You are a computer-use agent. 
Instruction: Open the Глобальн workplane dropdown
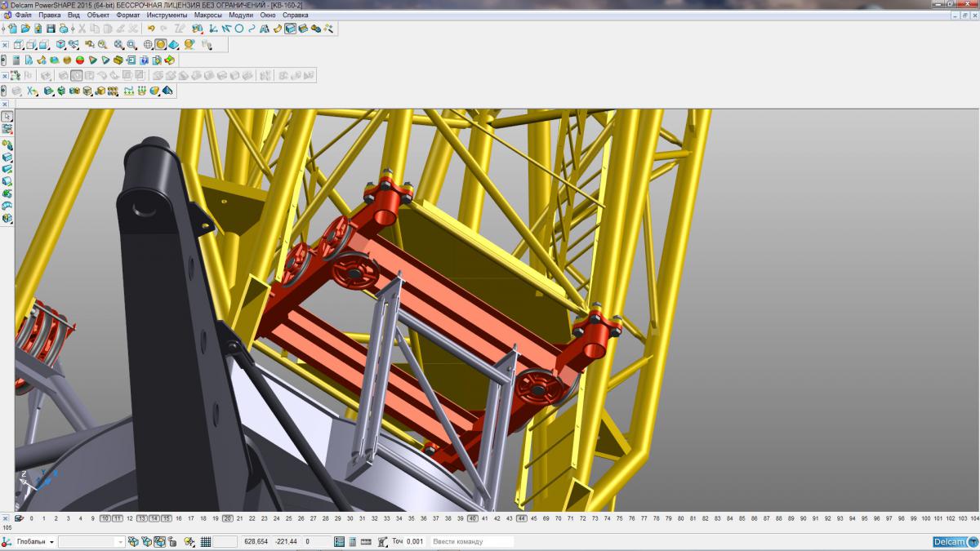51,542
